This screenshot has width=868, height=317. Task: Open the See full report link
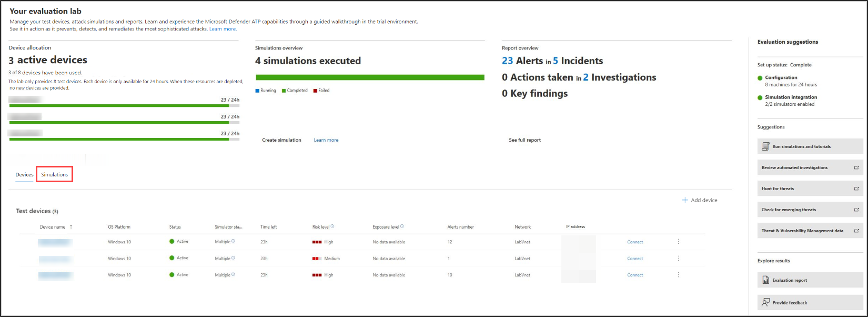click(x=524, y=140)
